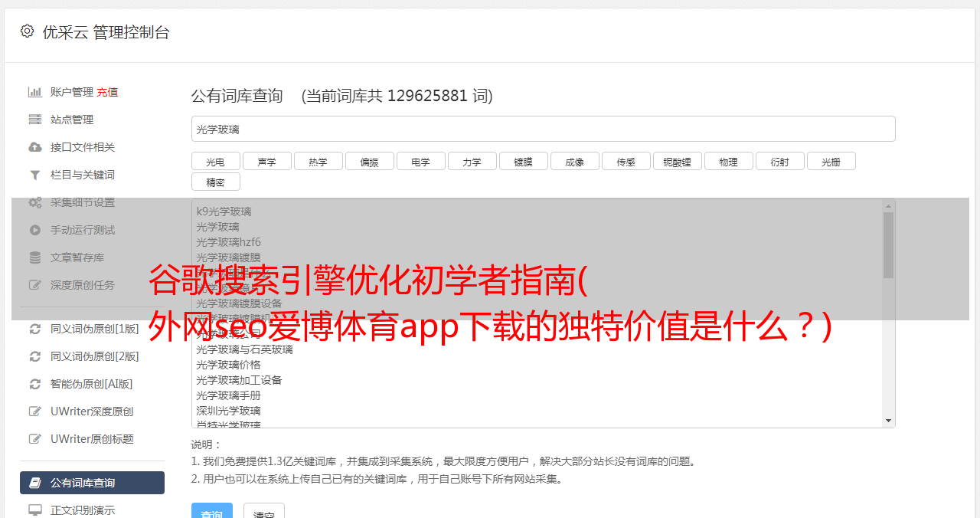
Task: Click the results list scroll-up arrow
Action: pyautogui.click(x=888, y=206)
